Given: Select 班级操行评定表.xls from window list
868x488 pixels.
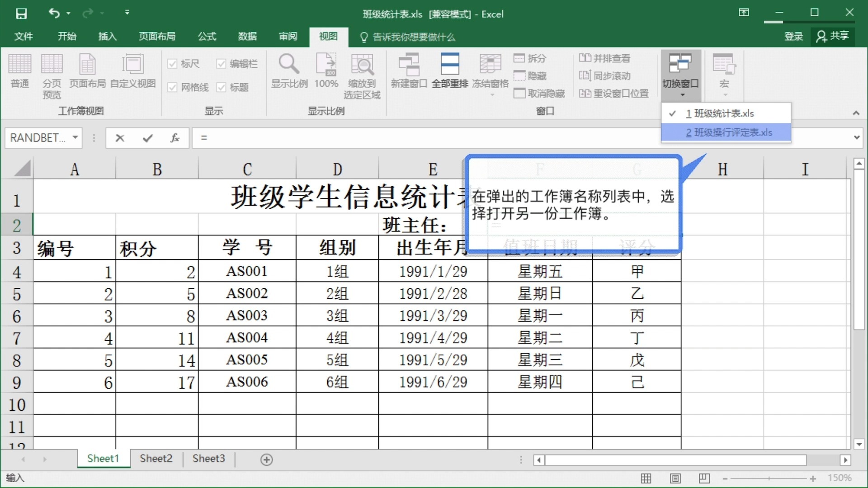Looking at the screenshot, I should click(x=730, y=133).
